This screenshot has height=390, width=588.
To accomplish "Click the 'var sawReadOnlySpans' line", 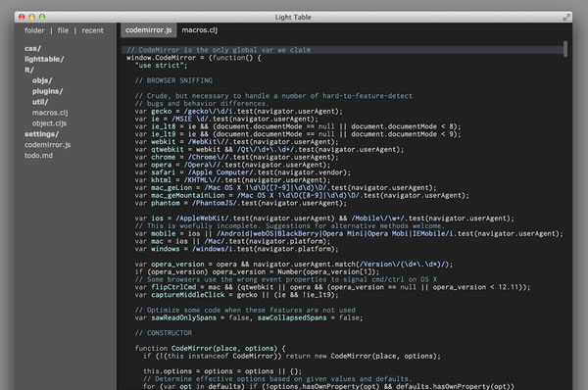I will (x=249, y=318).
